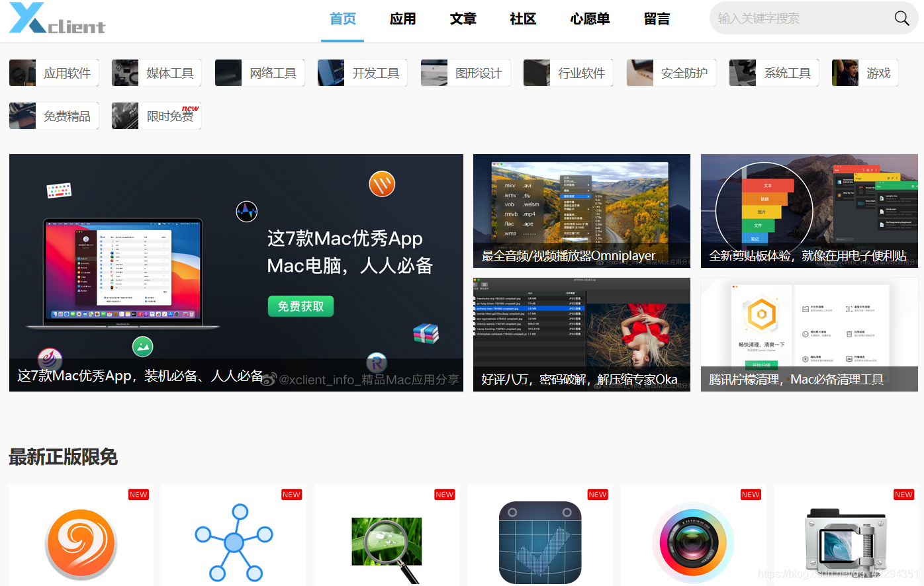Click the search magnifier icon
Viewport: 924px width, 586px height.
pyautogui.click(x=901, y=19)
